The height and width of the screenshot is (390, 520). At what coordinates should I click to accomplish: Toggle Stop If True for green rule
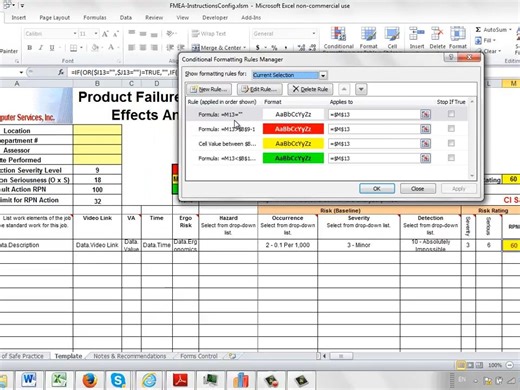point(451,158)
